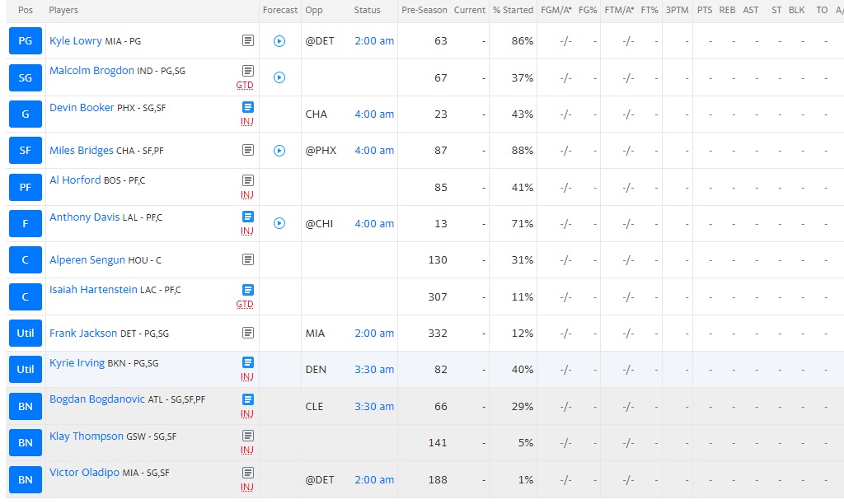Click the SF position button for Miles Bridges
The image size is (844, 504).
tap(26, 151)
